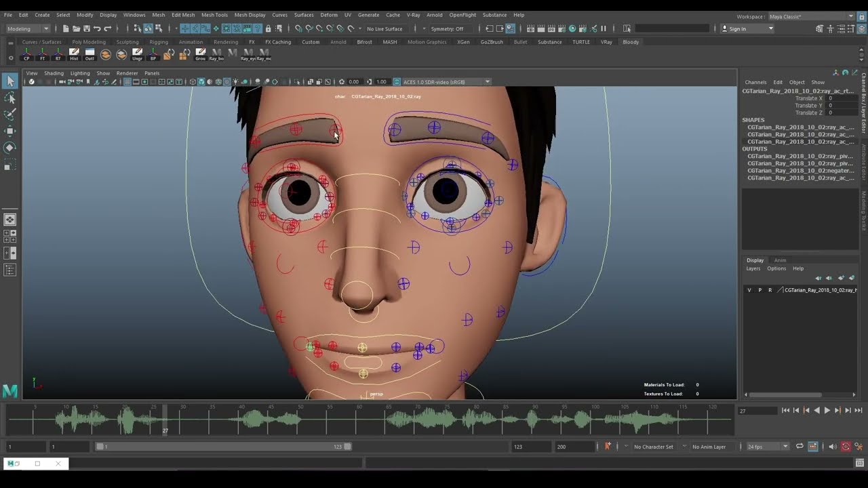868x488 pixels.
Task: Expand the ACES view transform dropdown
Action: [487, 82]
